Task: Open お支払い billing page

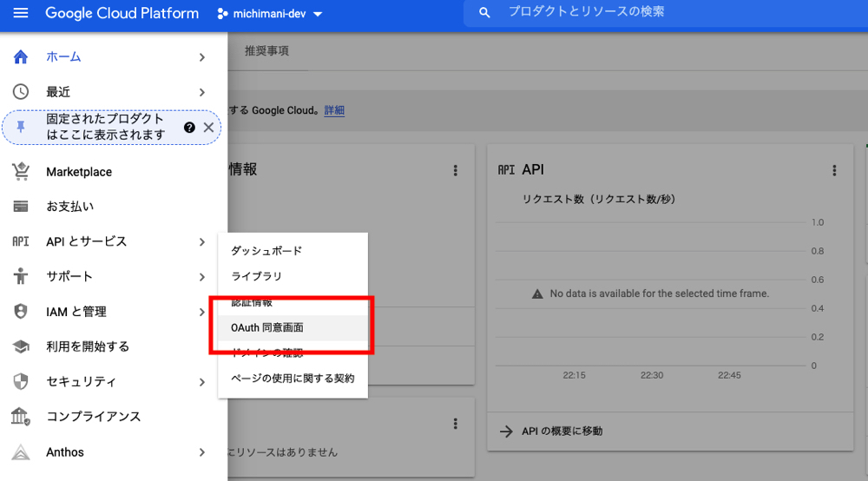Action: click(x=69, y=207)
